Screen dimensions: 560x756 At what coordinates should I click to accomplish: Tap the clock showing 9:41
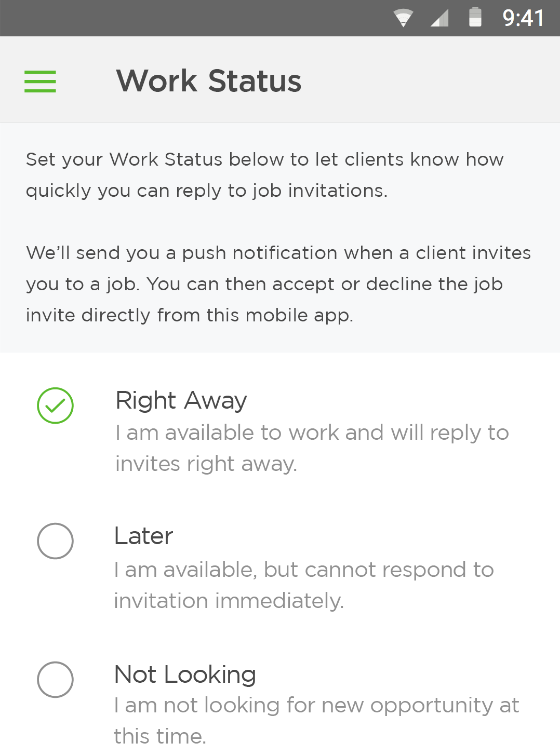[524, 17]
